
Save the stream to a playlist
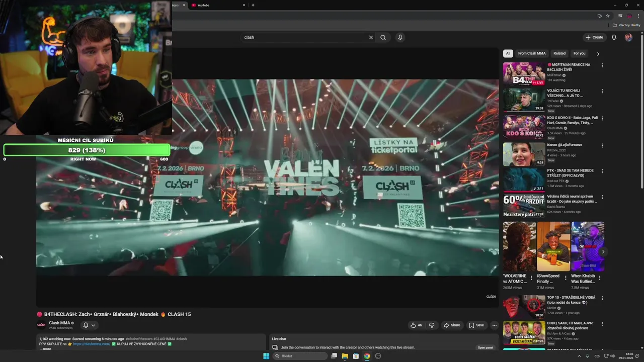[x=476, y=325]
